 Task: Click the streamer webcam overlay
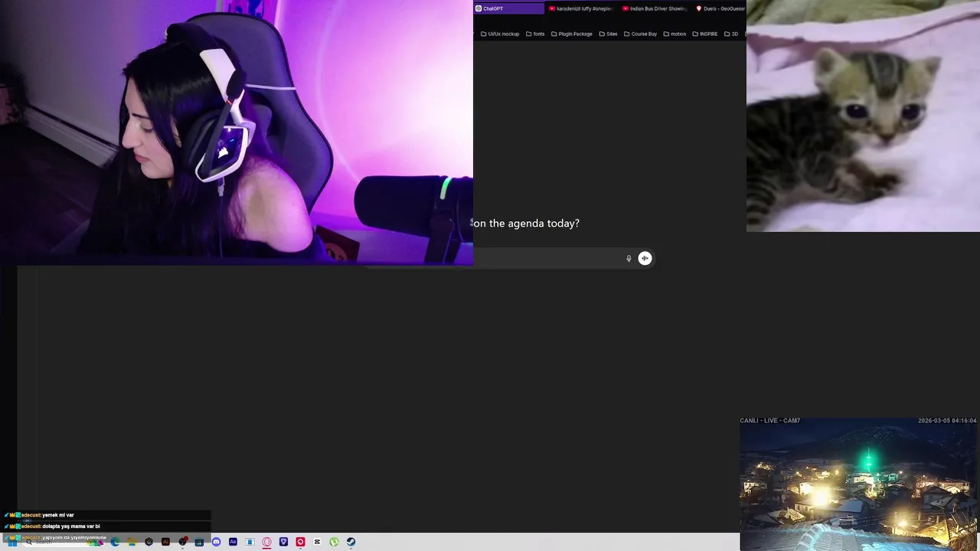[x=237, y=132]
